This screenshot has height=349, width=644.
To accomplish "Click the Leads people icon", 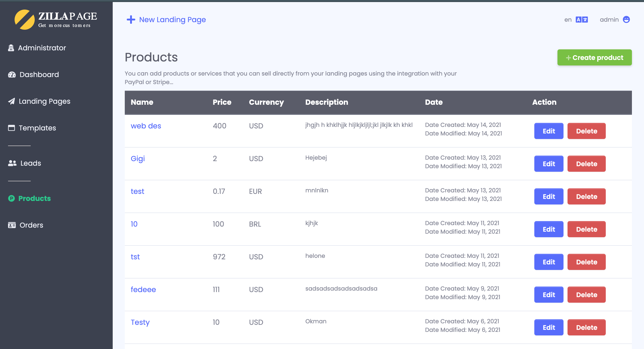I will (12, 163).
